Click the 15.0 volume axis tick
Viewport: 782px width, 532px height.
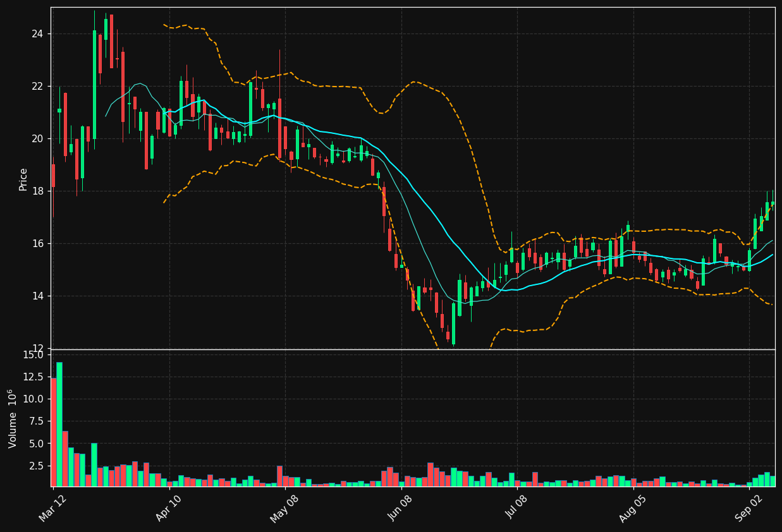[33, 355]
